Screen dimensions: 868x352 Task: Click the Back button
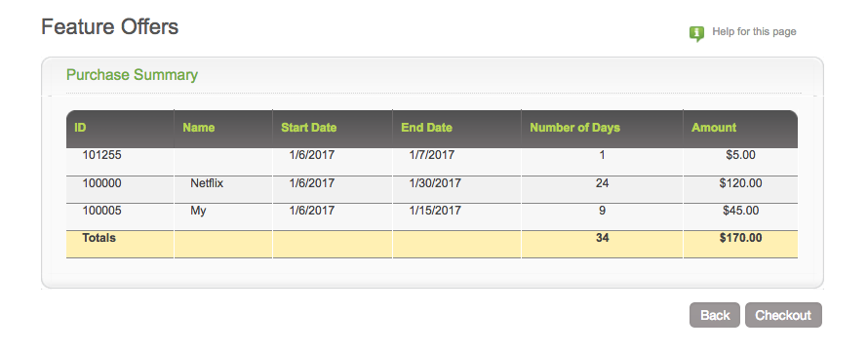click(x=715, y=315)
